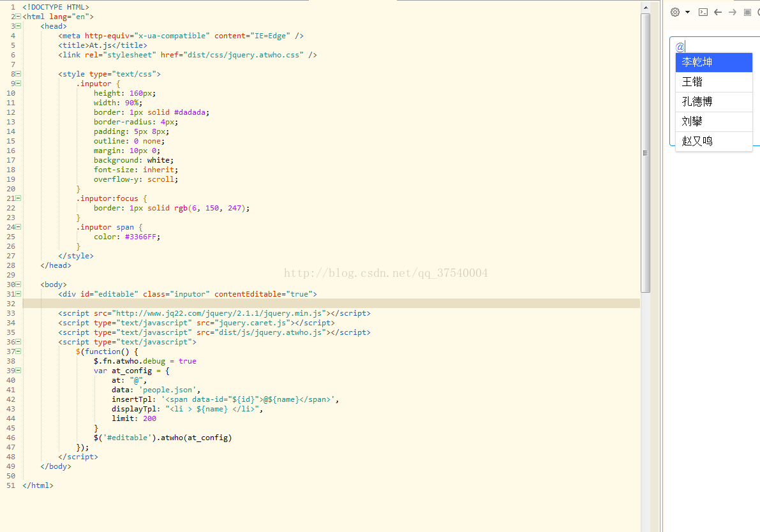Open the console panel icon
Viewport: 760px width, 532px height.
click(x=703, y=12)
